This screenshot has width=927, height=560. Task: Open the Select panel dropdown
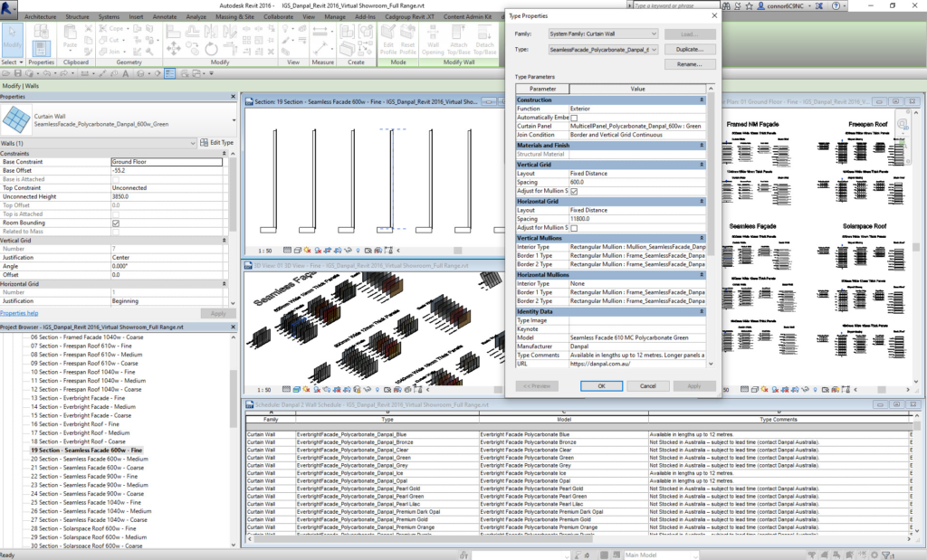(12, 62)
